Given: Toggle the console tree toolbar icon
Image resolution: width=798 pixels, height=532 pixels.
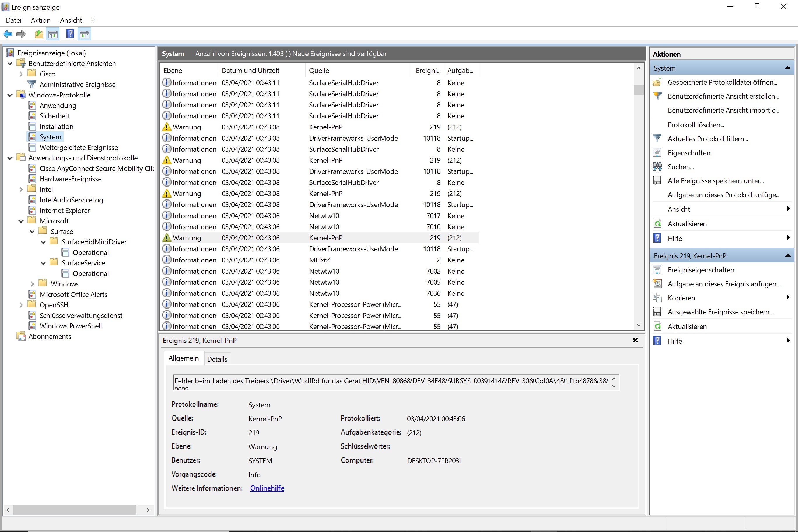Looking at the screenshot, I should 53,34.
